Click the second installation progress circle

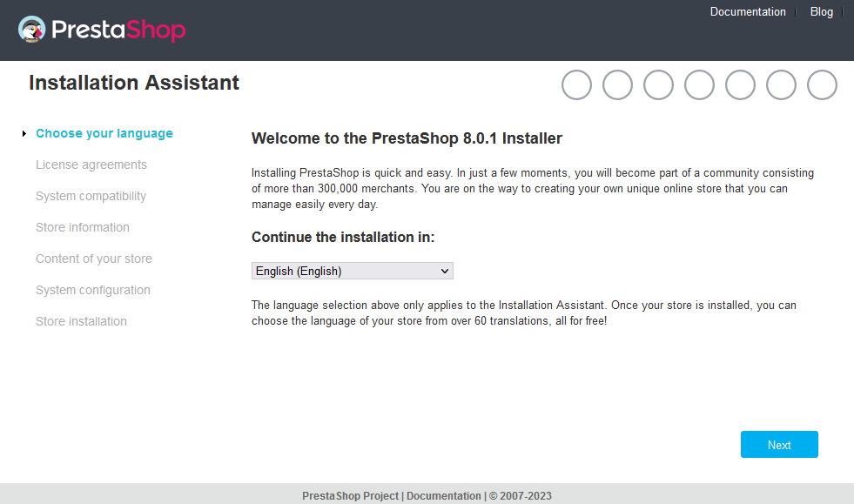point(617,84)
